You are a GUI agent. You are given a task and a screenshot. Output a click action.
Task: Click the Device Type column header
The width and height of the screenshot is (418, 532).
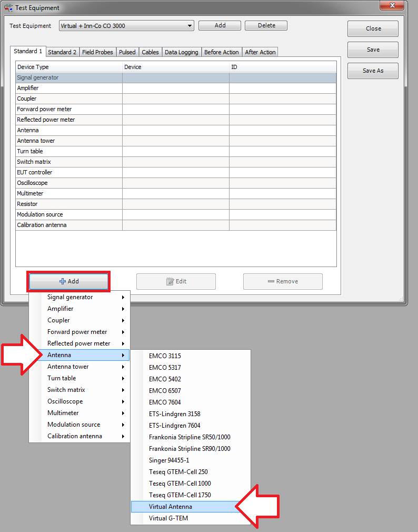pos(69,67)
